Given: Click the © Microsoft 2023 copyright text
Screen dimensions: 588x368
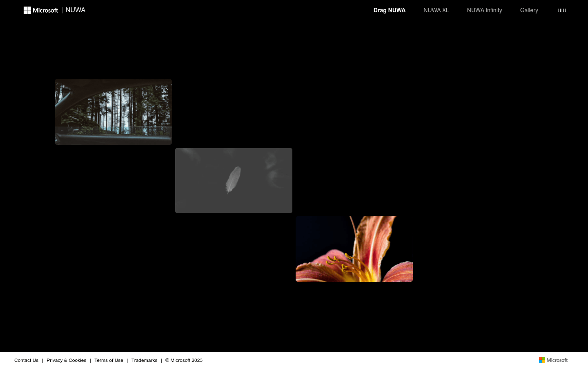Looking at the screenshot, I should tap(184, 360).
